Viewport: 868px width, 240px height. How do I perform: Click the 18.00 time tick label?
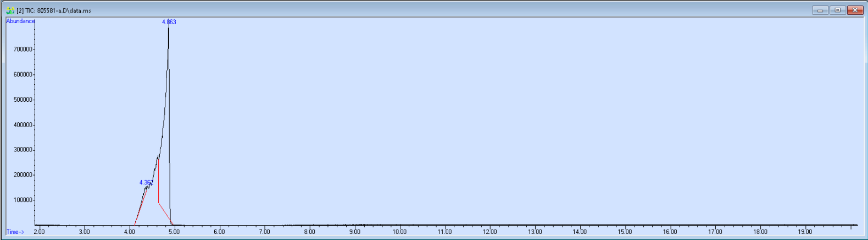(x=760, y=232)
